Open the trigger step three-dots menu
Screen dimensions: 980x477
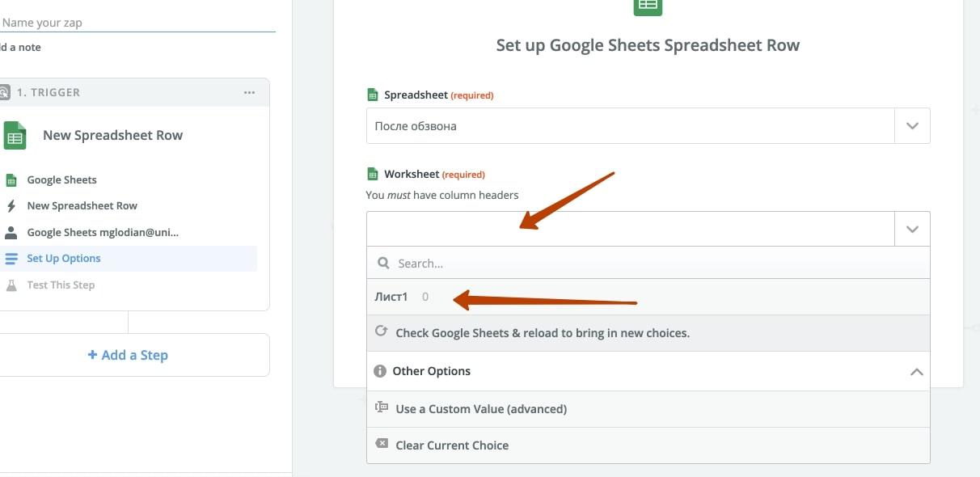tap(249, 92)
